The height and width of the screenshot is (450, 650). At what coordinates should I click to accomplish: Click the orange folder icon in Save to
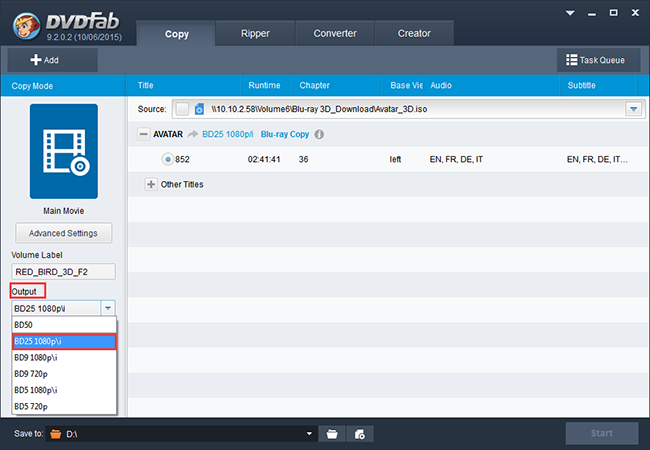point(56,434)
